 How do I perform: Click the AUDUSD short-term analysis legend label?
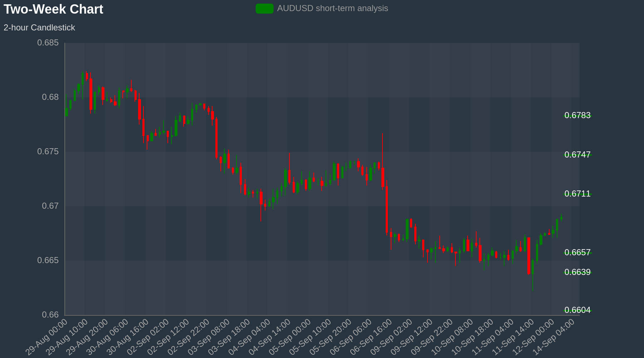tap(332, 8)
